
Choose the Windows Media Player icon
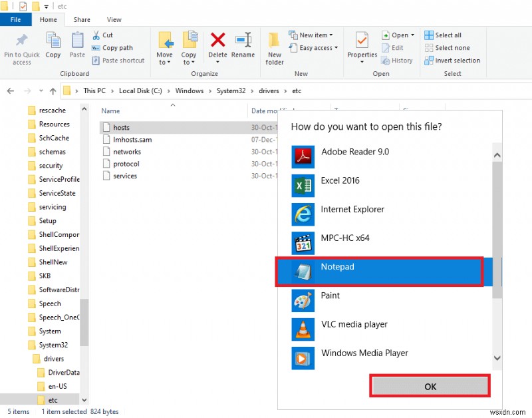click(303, 358)
